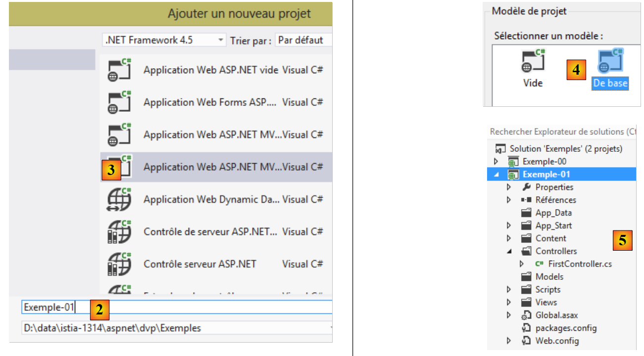Screen dimensions: 644x356
Task: Expand the Références node
Action: pos(509,200)
